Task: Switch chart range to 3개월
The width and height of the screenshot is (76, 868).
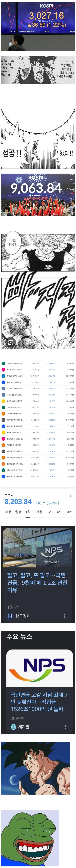Action: click(x=39, y=512)
